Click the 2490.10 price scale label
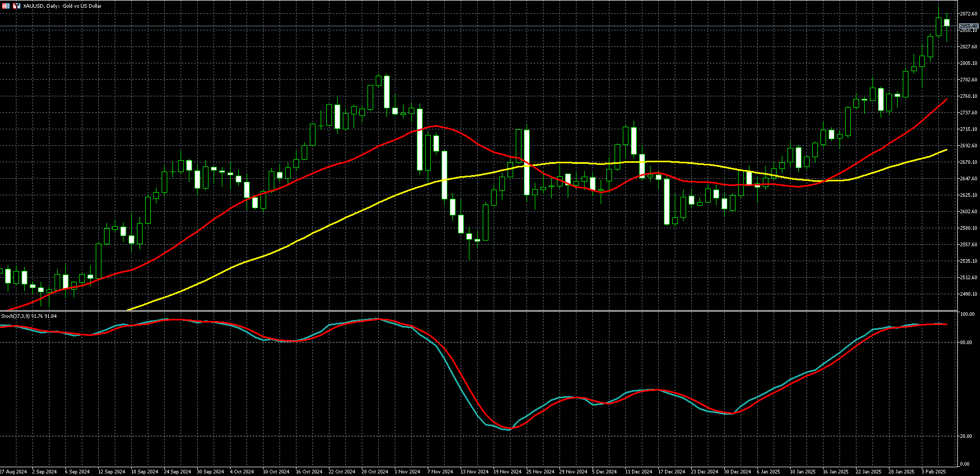 click(968, 294)
